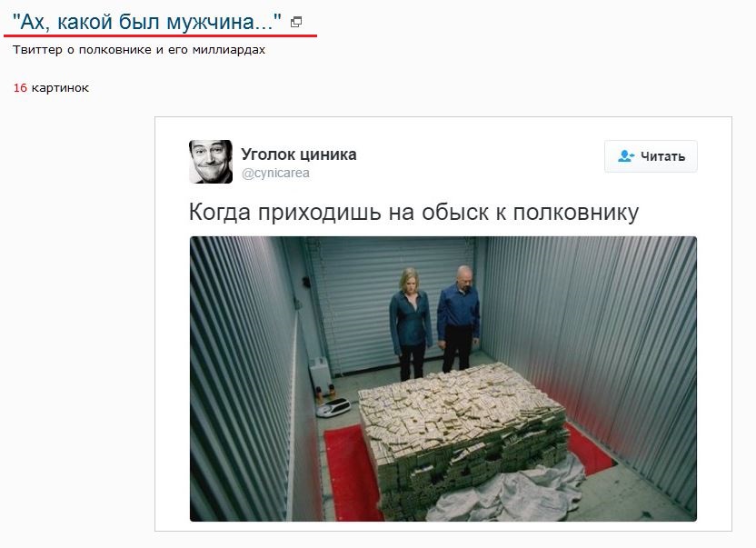Viewport: 756px width, 548px height.
Task: Open the "Ах, какой был мужчина..." title link
Action: point(146,22)
